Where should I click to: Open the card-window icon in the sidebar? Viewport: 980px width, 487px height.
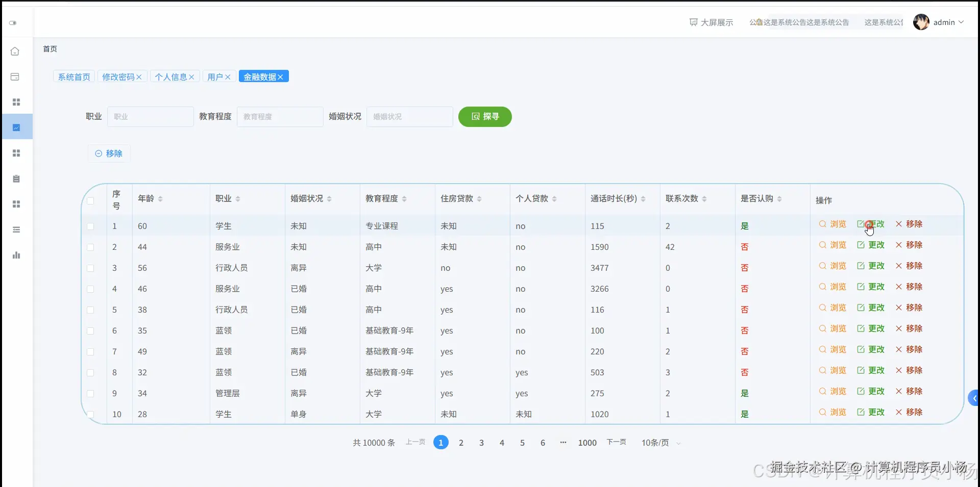15,76
